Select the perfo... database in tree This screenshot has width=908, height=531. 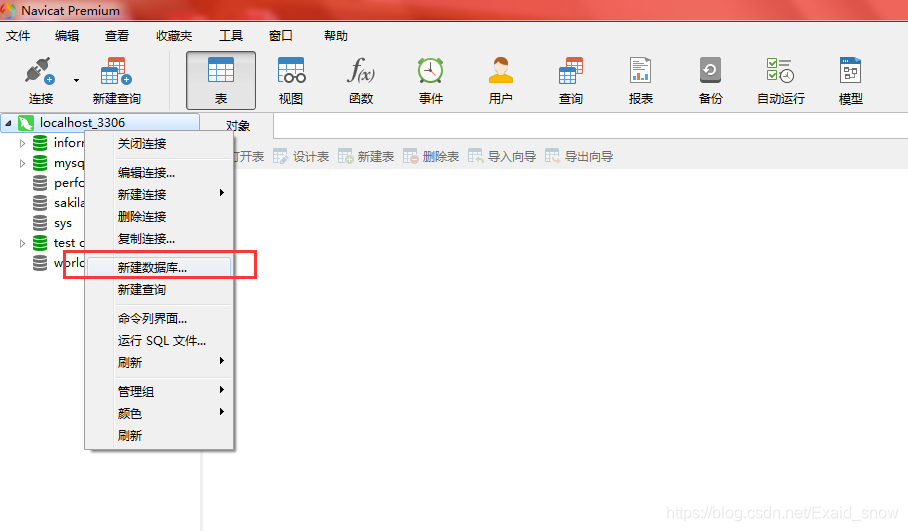(x=69, y=183)
